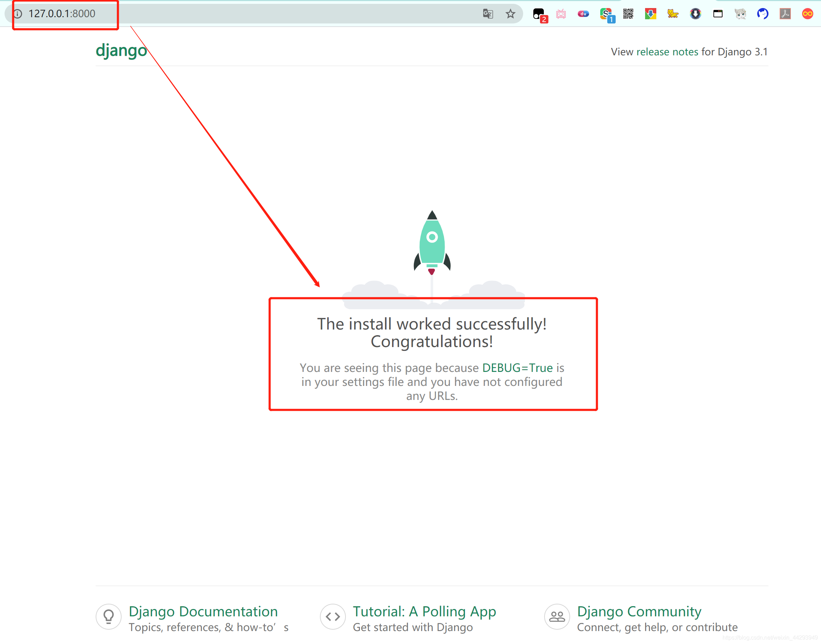
Task: Click the pink bilibili TV extension icon
Action: click(561, 14)
